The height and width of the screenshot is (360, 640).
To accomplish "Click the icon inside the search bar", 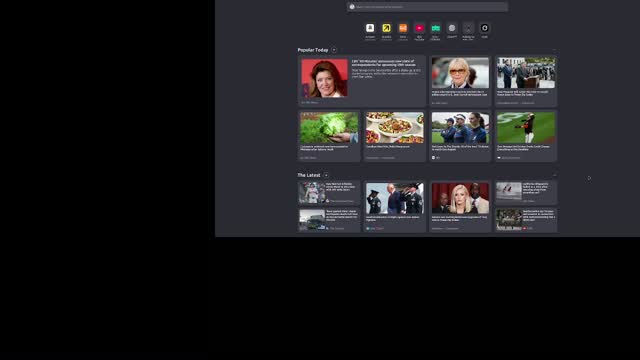I will [x=352, y=7].
